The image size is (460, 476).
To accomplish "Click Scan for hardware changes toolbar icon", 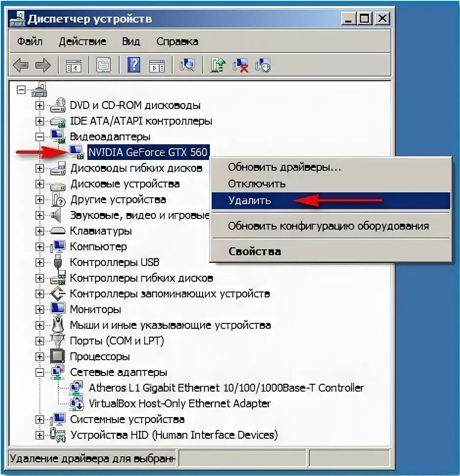I will (x=187, y=65).
